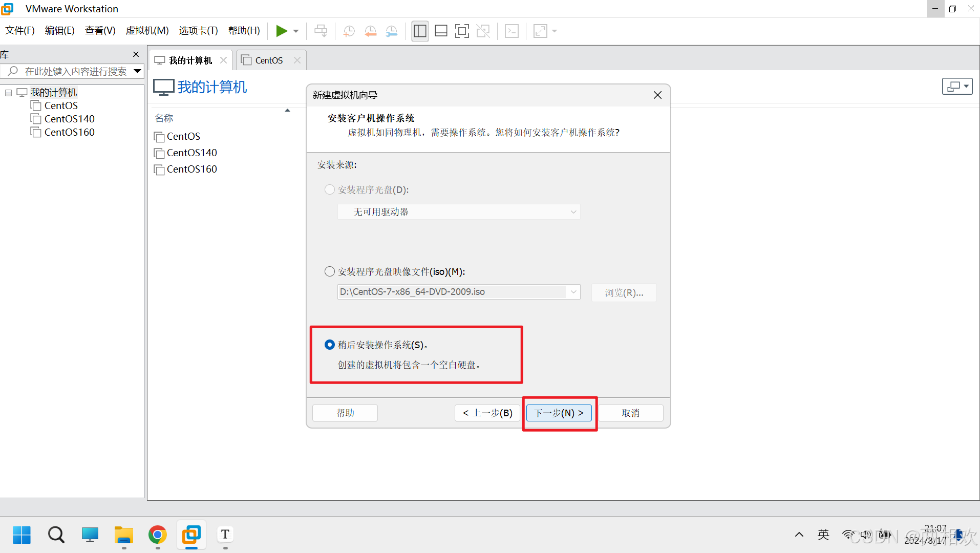This screenshot has height=553, width=980.
Task: Select the 安装程序光盘(D) radio button
Action: [330, 190]
